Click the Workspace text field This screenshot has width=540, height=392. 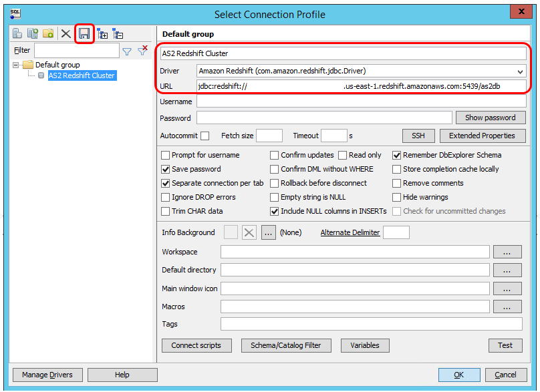(355, 252)
